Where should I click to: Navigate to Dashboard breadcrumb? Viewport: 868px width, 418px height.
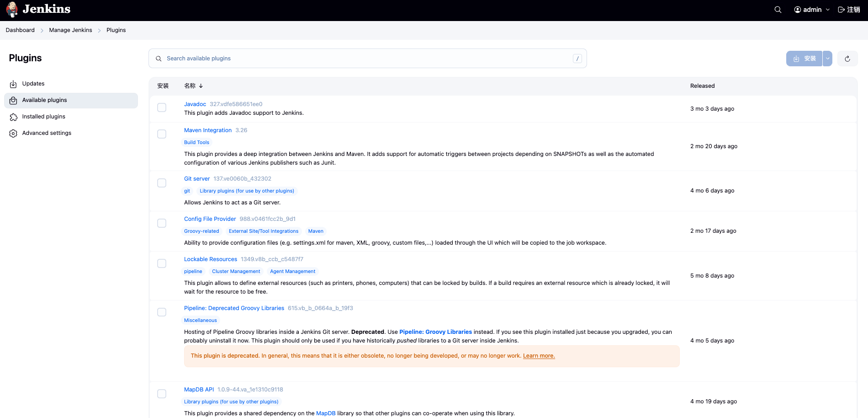[20, 30]
